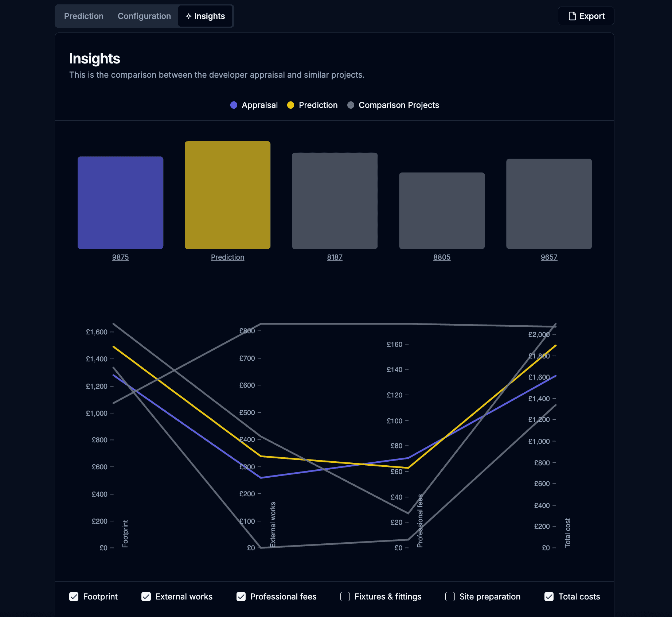Select the gray bar for project 8805
This screenshot has width=672, height=617.
click(442, 211)
